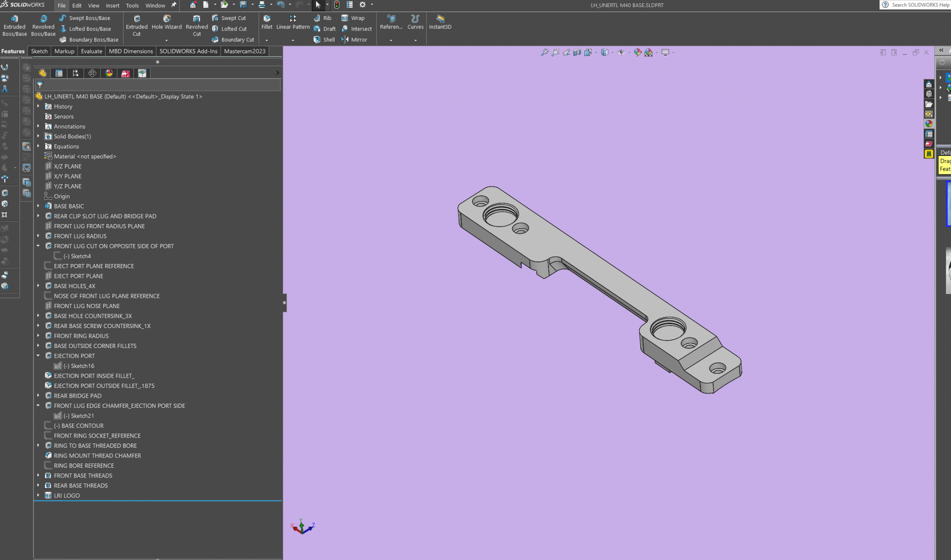Collapse the EJECTION PORT feature

coord(39,356)
